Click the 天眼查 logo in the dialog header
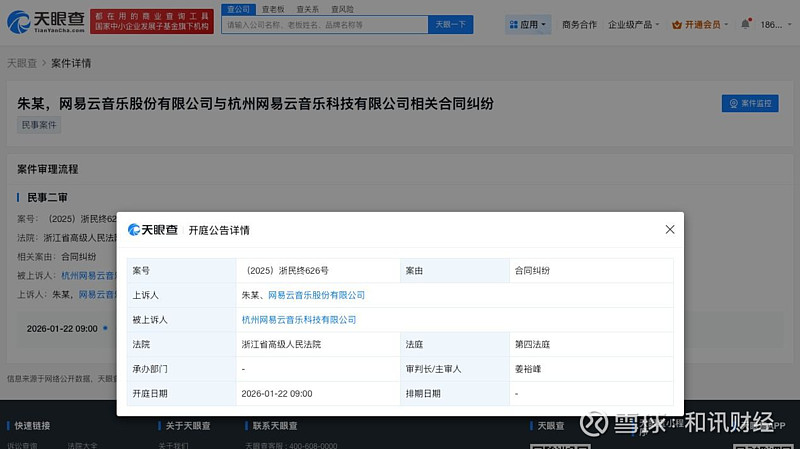The height and width of the screenshot is (449, 800). [x=153, y=230]
